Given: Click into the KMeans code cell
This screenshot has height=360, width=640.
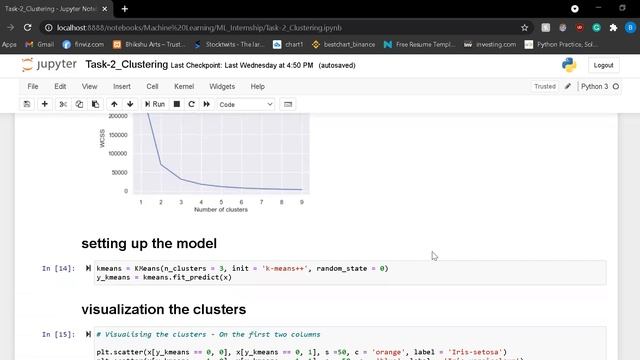Looking at the screenshot, I should pyautogui.click(x=350, y=273).
